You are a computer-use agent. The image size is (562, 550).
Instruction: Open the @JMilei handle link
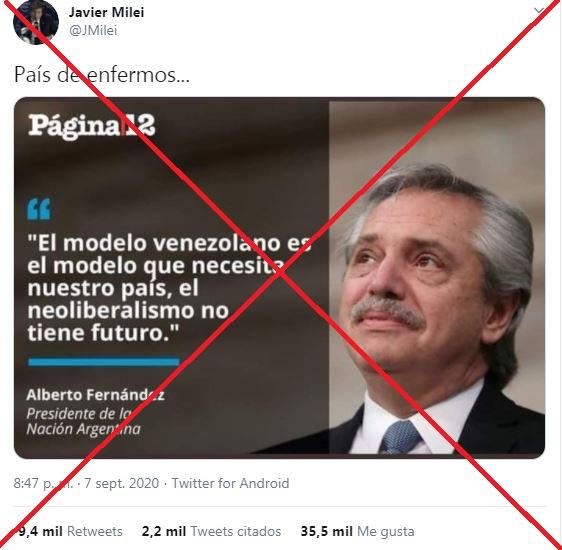93,30
